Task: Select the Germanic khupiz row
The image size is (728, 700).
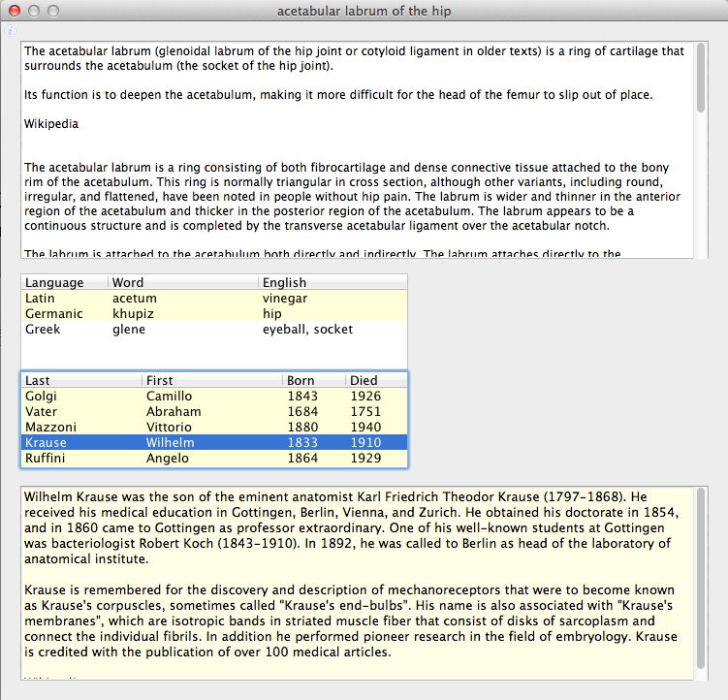Action: [x=213, y=314]
